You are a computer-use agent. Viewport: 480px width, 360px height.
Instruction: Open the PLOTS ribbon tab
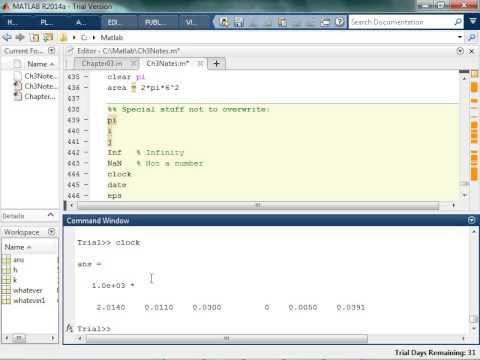[46, 22]
